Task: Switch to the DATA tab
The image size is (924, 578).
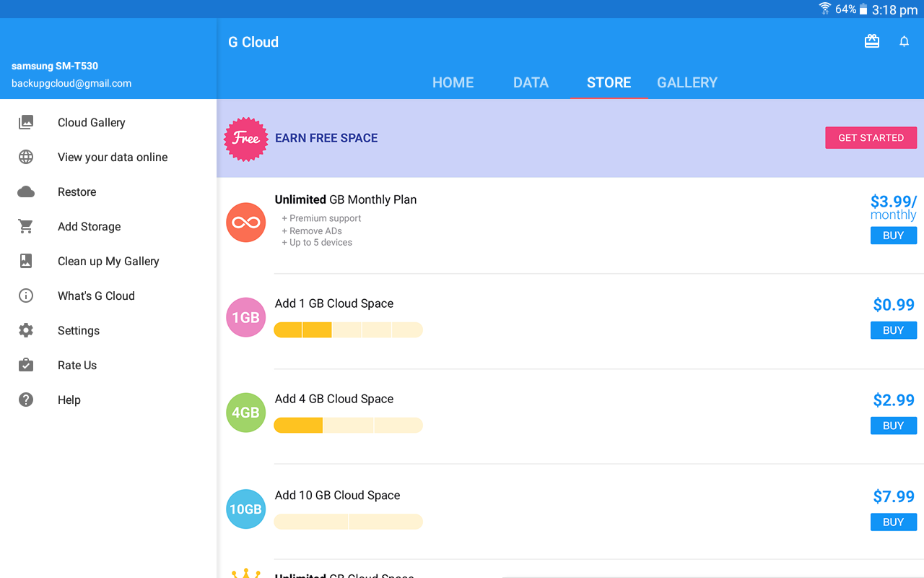Action: click(x=531, y=82)
